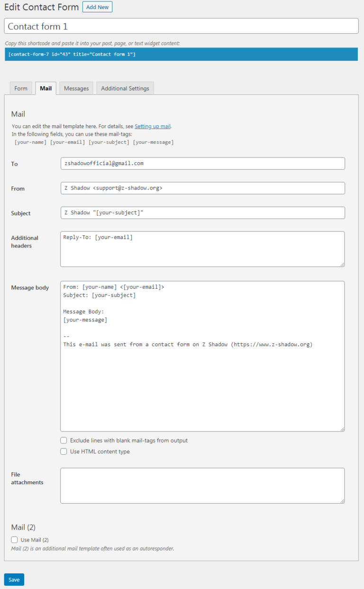
Task: Click the Add New button
Action: point(97,7)
